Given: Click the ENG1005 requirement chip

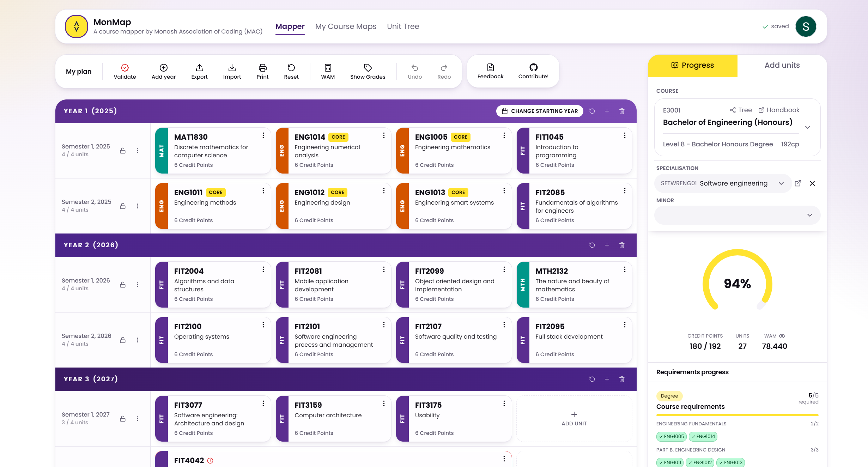Looking at the screenshot, I should point(672,437).
